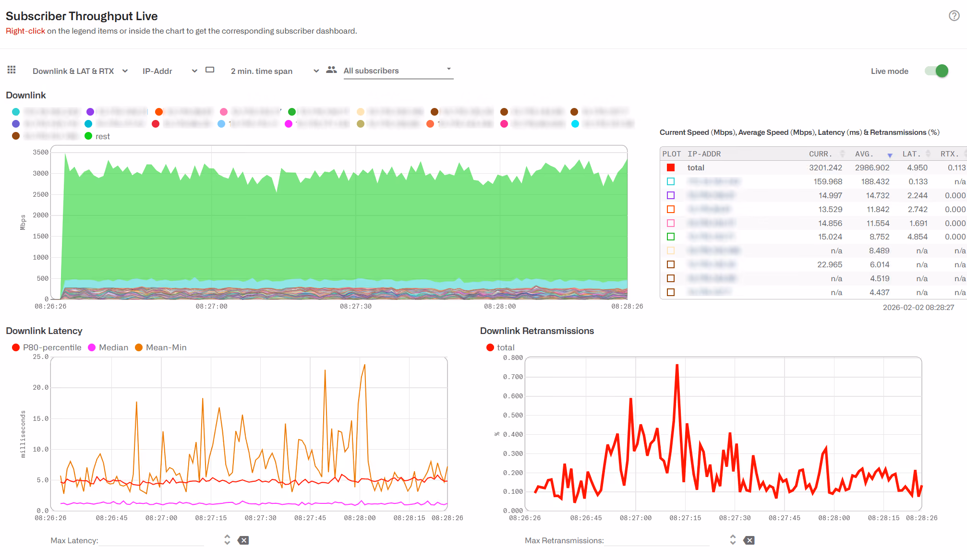Open the apps grid icon

coord(12,70)
